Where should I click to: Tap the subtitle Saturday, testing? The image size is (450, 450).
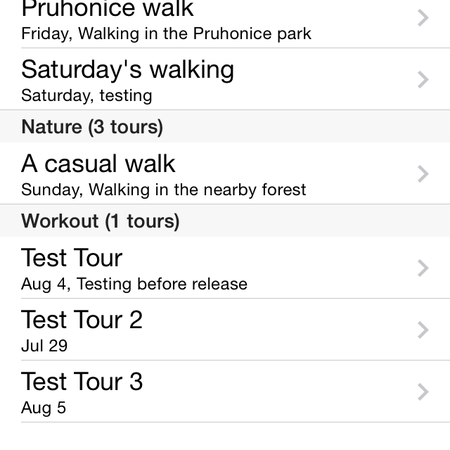pyautogui.click(x=87, y=96)
